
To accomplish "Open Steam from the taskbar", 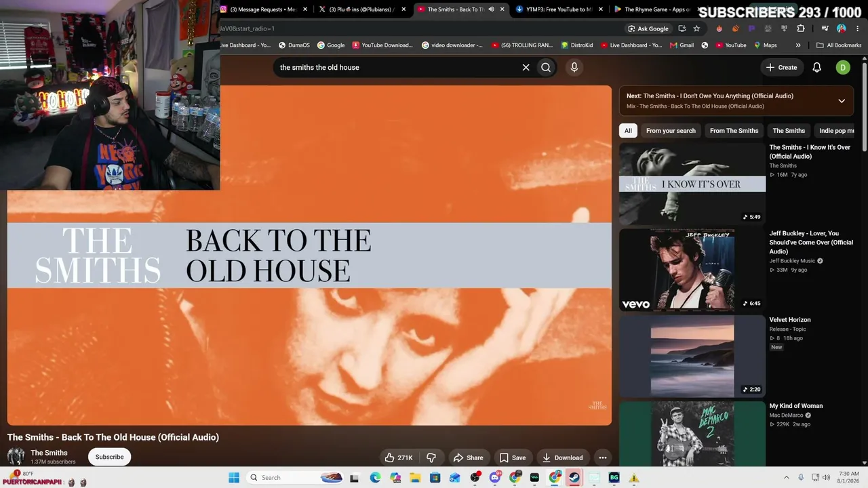I will (x=574, y=478).
